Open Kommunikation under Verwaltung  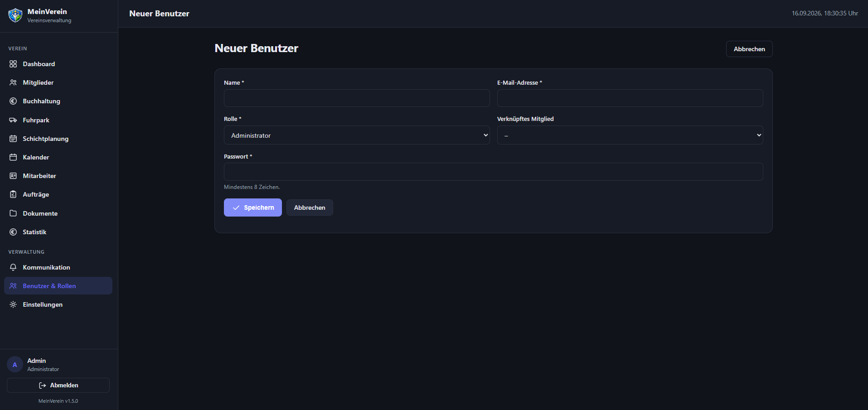click(x=58, y=267)
